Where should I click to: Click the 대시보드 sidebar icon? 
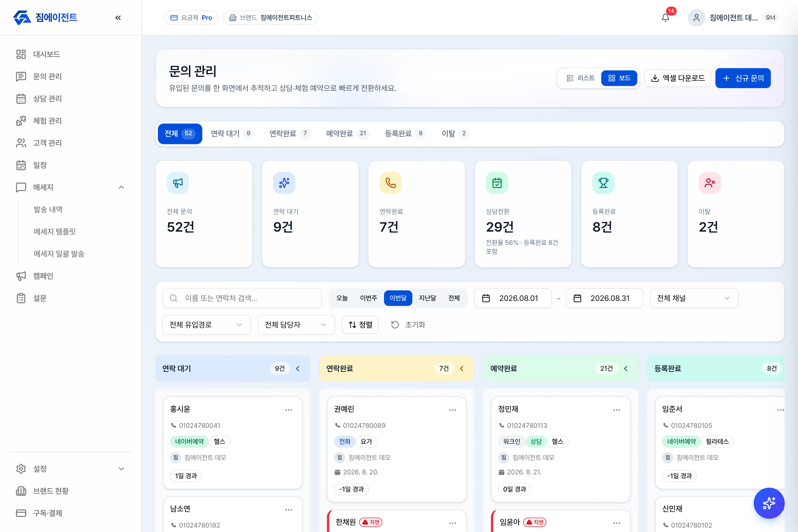(21, 54)
